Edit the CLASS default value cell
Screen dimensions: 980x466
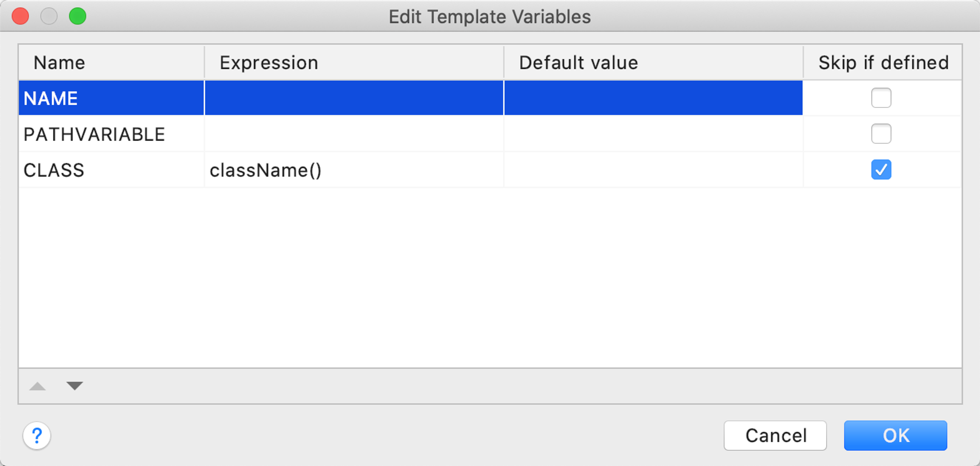(654, 170)
